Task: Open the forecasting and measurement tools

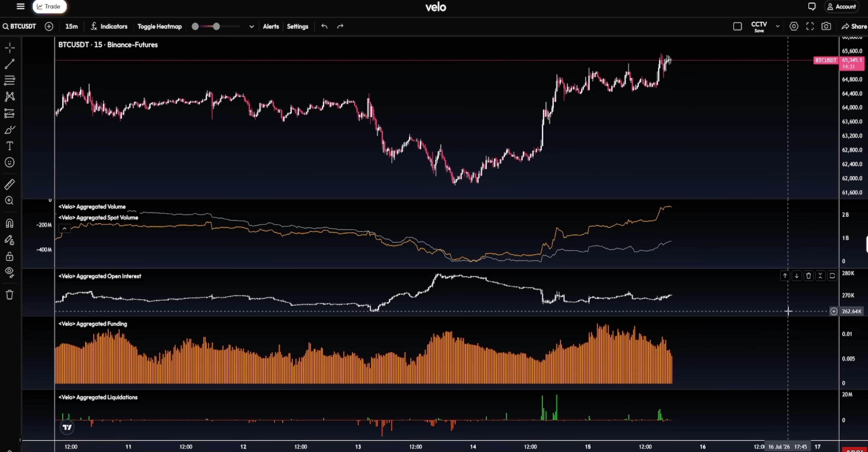Action: 9,113
